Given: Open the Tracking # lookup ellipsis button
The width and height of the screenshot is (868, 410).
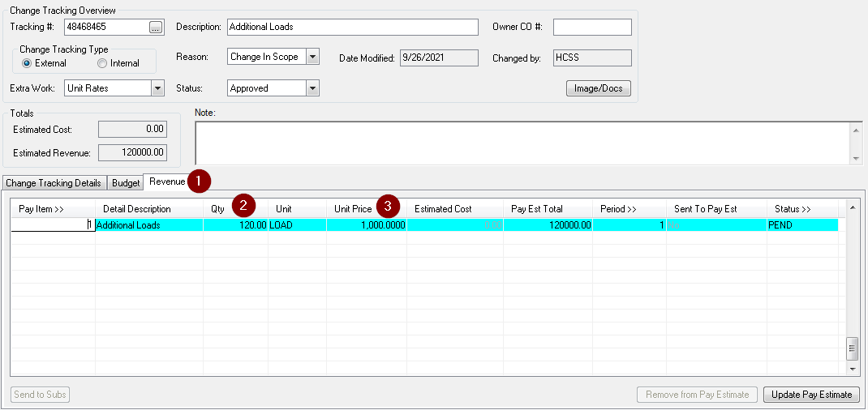Looking at the screenshot, I should 156,27.
